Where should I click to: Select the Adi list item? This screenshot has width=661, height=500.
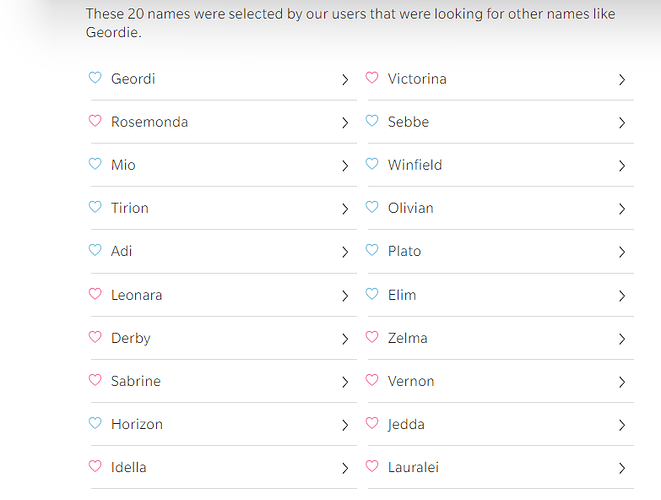pos(223,251)
